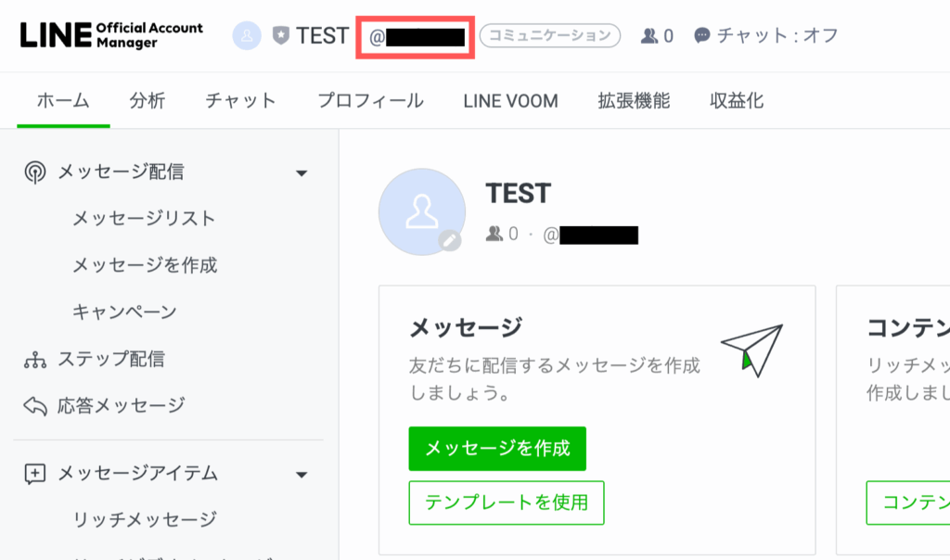
Task: Click the ステップ配信 sidebar icon
Action: tap(34, 359)
